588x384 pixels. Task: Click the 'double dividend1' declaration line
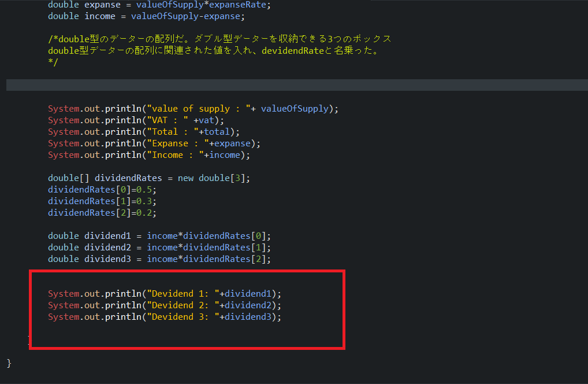click(159, 236)
